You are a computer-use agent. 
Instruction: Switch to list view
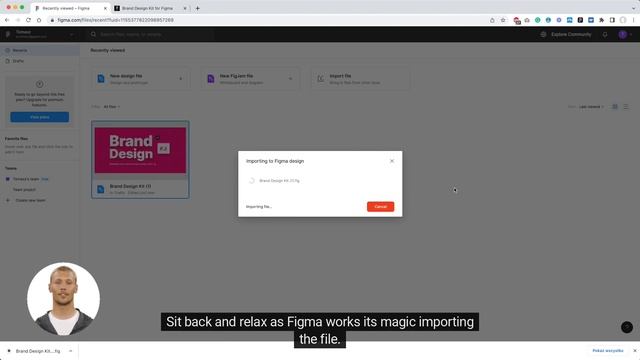click(626, 107)
